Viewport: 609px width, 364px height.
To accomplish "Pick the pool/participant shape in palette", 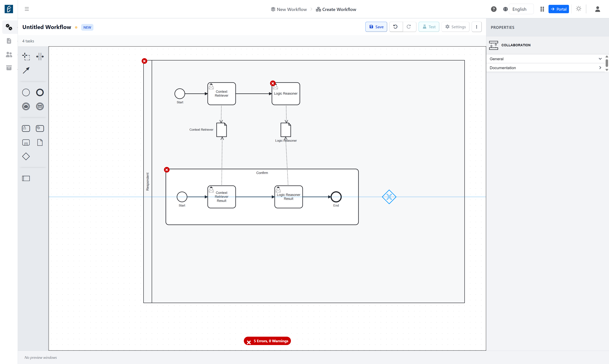I will tap(26, 178).
